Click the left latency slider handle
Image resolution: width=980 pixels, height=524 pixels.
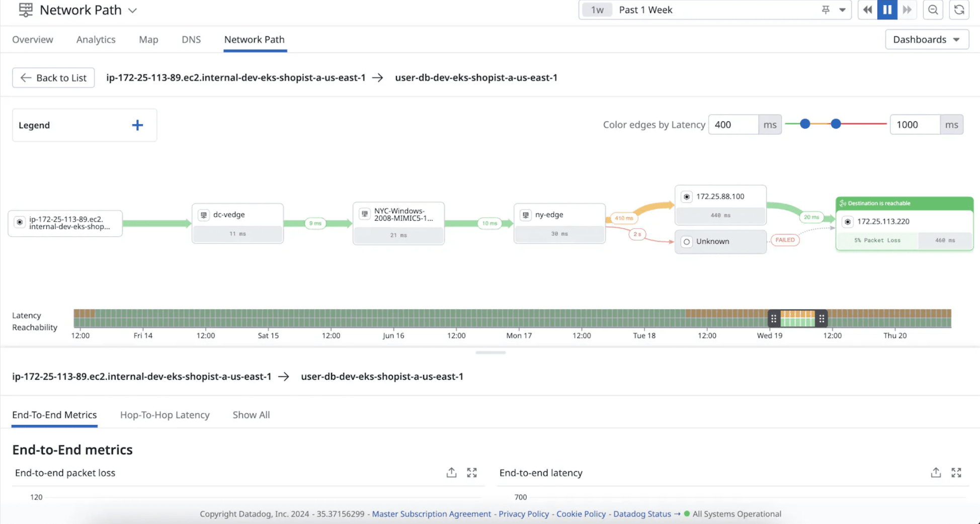coord(805,124)
